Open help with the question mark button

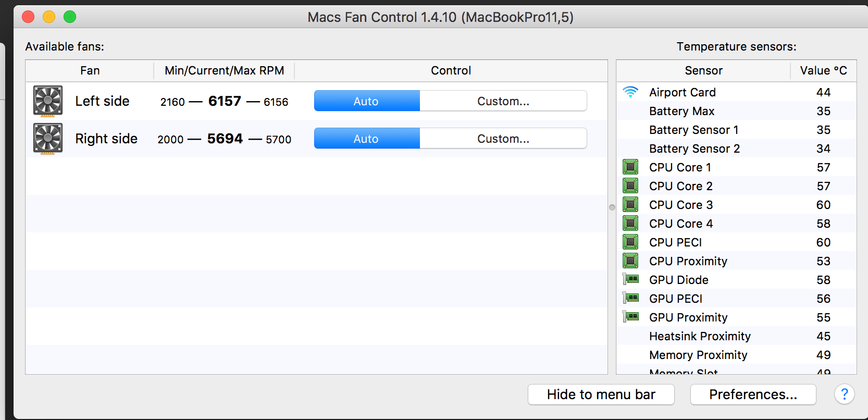845,394
